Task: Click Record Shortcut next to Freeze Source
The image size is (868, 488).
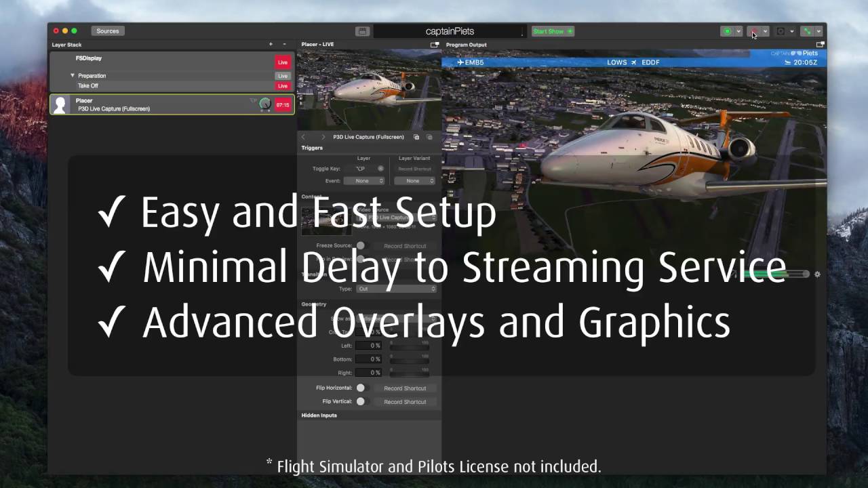Action: pyautogui.click(x=405, y=246)
